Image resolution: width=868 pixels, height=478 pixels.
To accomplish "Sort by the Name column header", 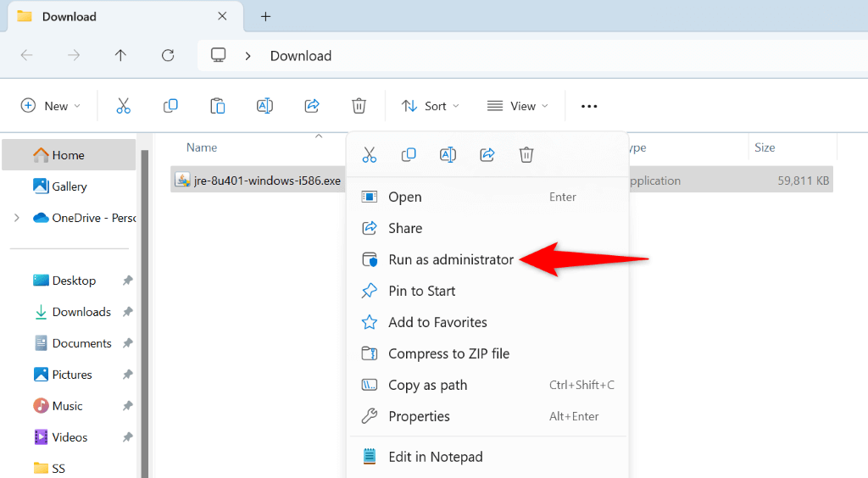I will (x=202, y=147).
